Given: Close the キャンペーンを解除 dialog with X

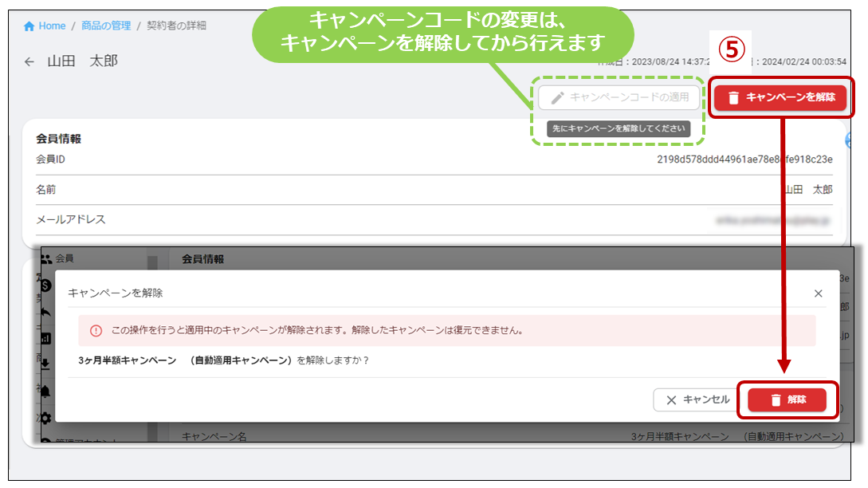Looking at the screenshot, I should (818, 293).
